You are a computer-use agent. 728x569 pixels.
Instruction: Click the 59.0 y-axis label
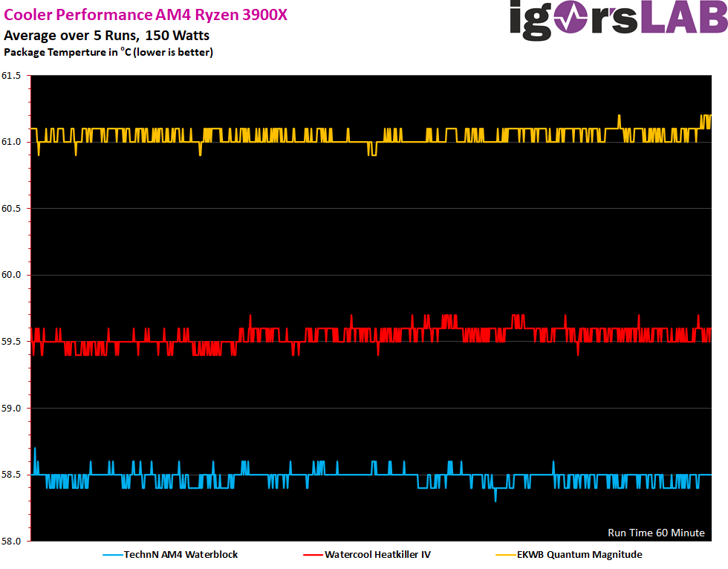coord(11,409)
